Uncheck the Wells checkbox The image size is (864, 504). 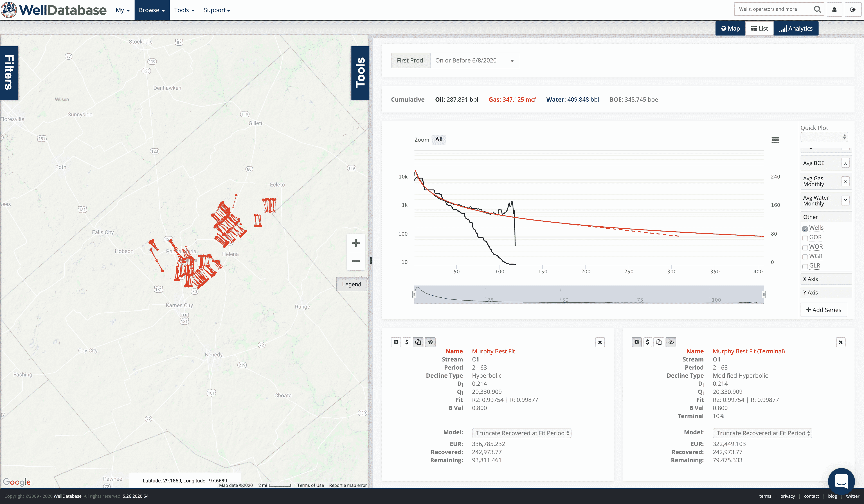(x=805, y=229)
